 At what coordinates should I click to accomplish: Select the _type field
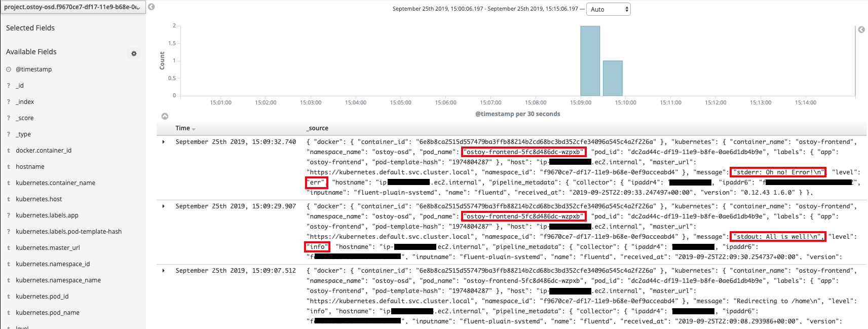(x=23, y=134)
